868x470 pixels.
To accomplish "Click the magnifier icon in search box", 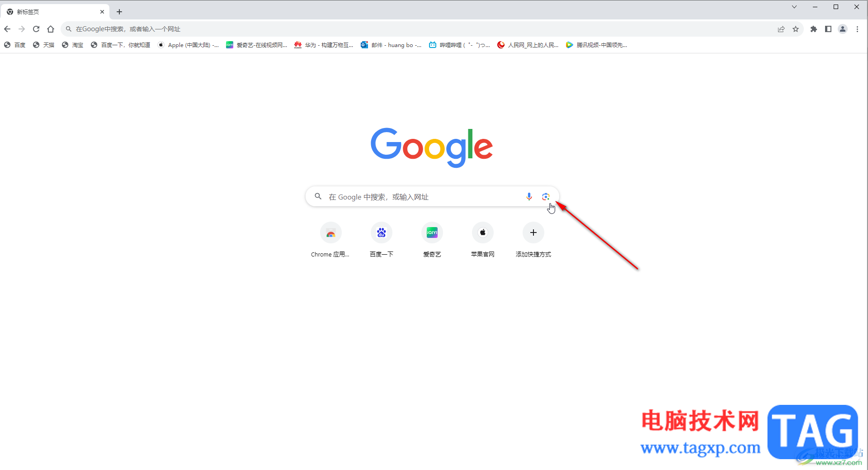I will [318, 196].
